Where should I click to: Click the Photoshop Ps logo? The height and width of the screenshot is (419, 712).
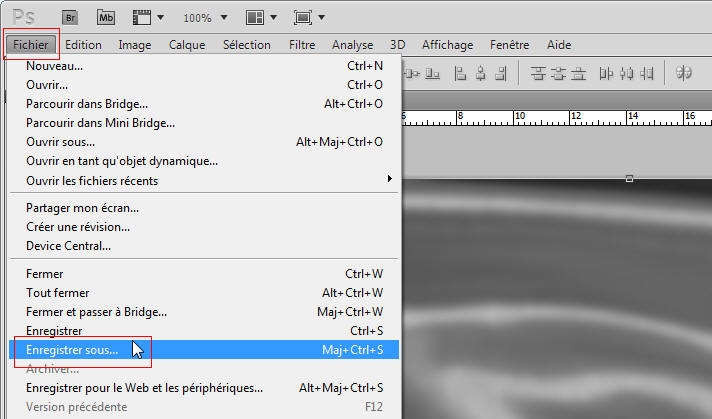tap(23, 18)
